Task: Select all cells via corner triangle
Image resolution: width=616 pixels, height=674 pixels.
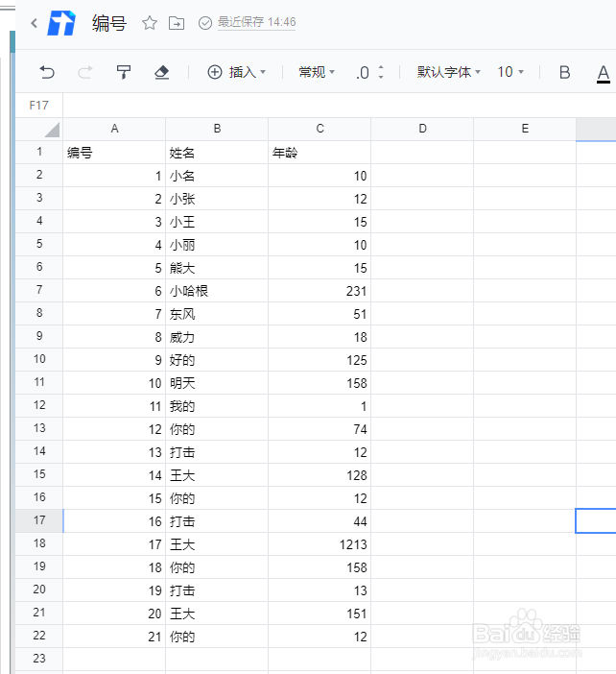Action: (x=52, y=130)
